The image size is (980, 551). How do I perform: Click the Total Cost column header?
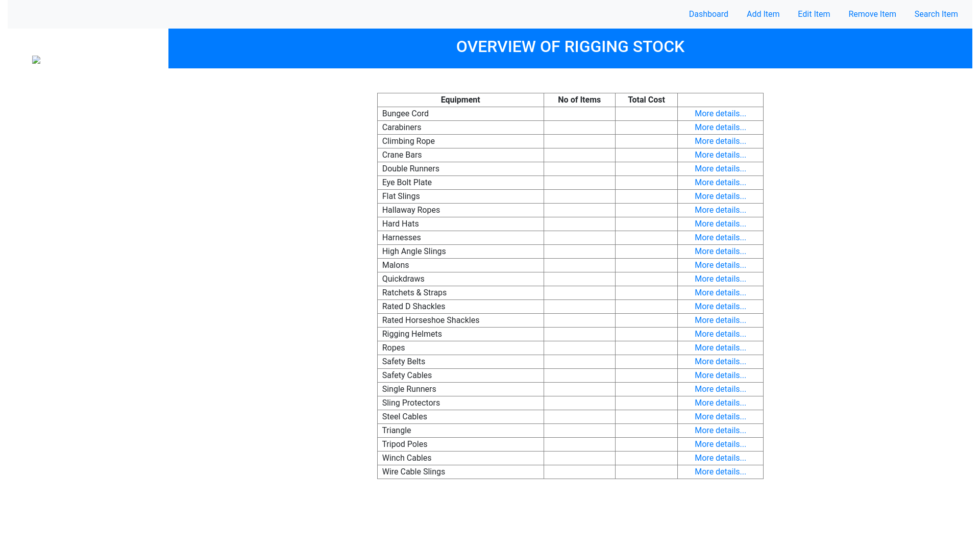[646, 100]
